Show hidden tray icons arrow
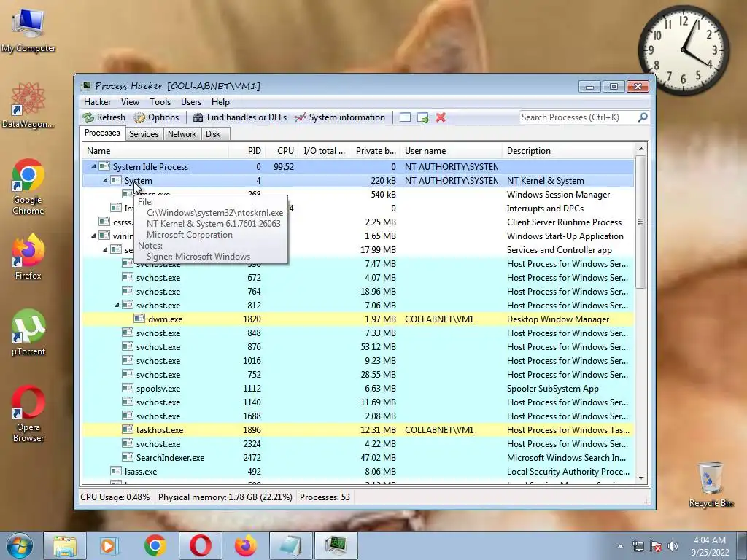 coord(620,546)
